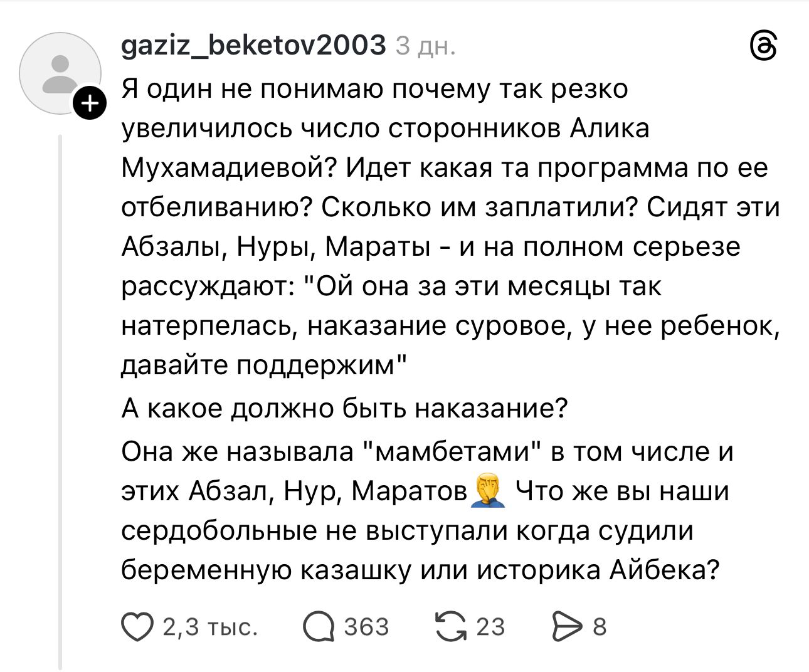Screen dimensions: 809x672
Task: Click the line "А какое должно быть наказание?"
Action: (344, 409)
